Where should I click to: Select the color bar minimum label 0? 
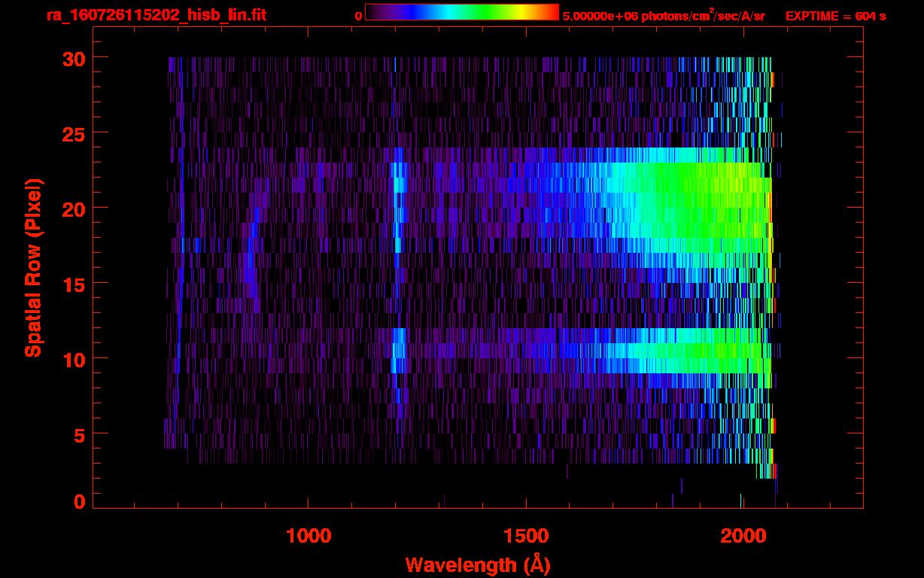(358, 16)
